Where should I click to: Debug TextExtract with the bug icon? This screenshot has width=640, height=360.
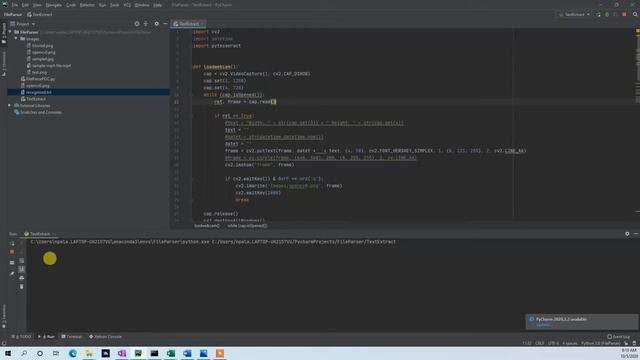point(607,14)
